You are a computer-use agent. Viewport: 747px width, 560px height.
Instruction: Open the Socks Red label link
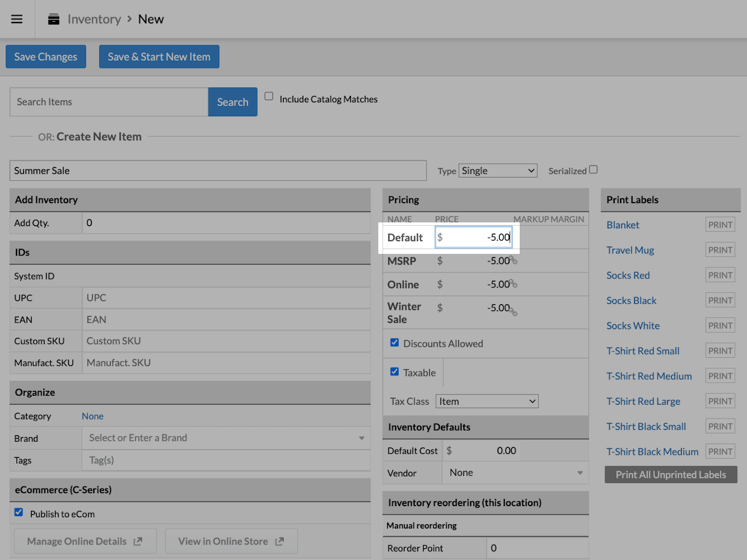628,275
